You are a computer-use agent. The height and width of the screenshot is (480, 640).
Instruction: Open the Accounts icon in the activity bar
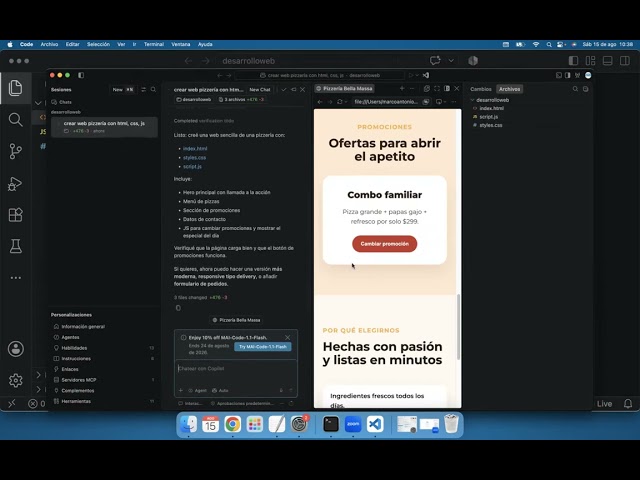(x=16, y=349)
